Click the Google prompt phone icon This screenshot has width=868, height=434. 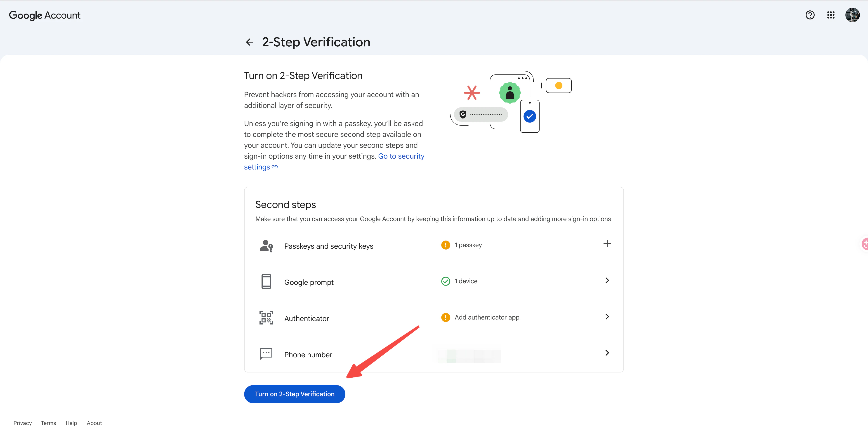click(x=266, y=281)
